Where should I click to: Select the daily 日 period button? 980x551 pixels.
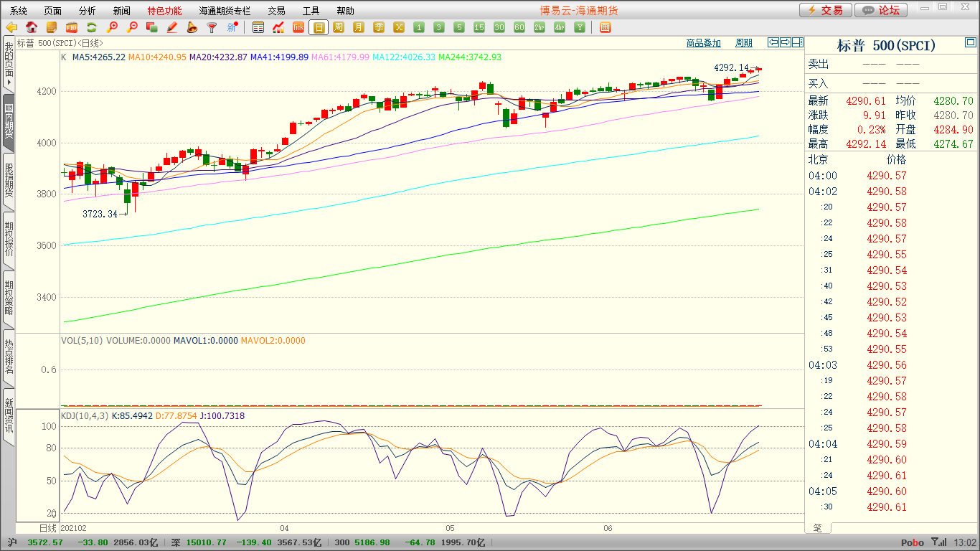click(319, 28)
